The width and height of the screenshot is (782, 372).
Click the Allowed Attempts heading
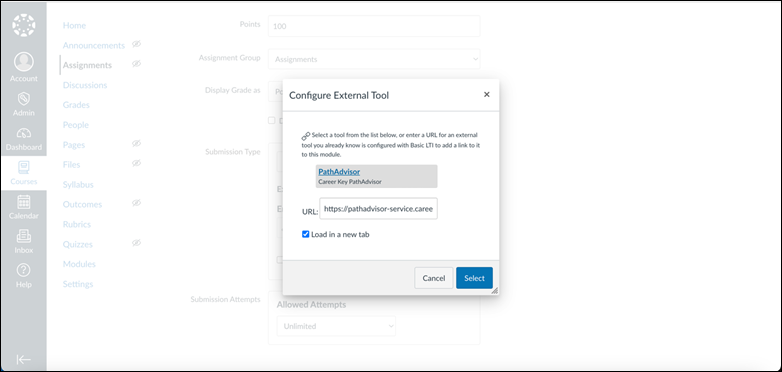tap(311, 305)
